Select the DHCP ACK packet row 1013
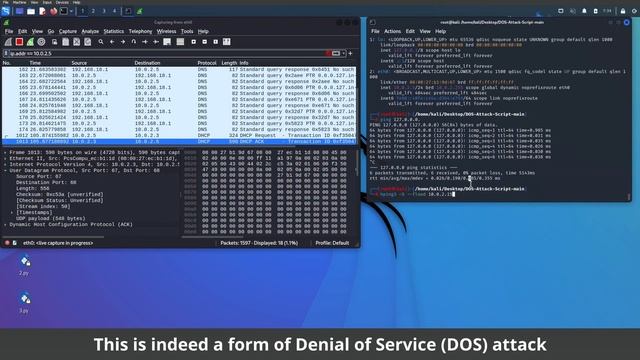This screenshot has width=640, height=360. point(179,142)
